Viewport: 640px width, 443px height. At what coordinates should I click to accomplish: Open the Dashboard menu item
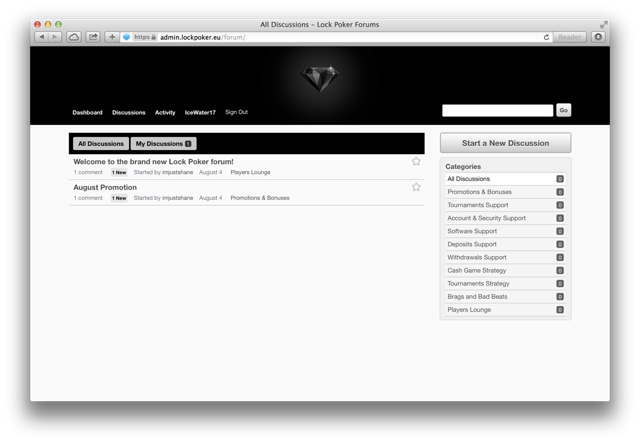coord(87,113)
